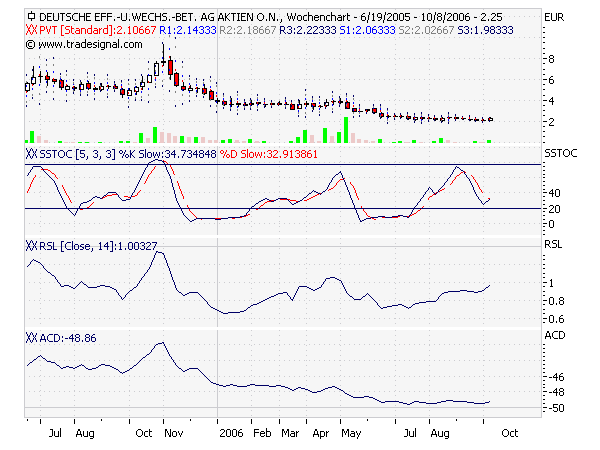The image size is (600, 450).
Task: Click the upper overbought line in the SSTOC panel
Action: click(x=283, y=165)
